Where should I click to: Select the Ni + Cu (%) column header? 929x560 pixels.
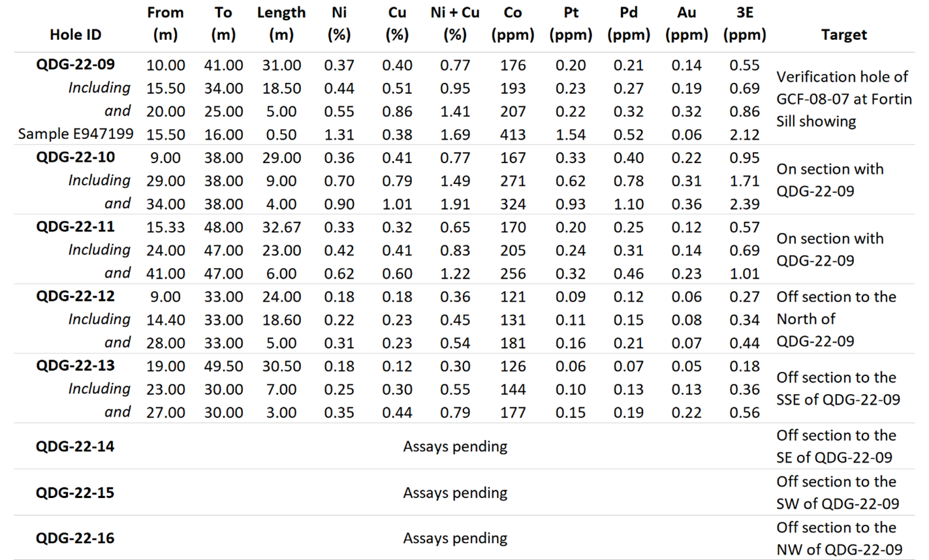[x=455, y=23]
